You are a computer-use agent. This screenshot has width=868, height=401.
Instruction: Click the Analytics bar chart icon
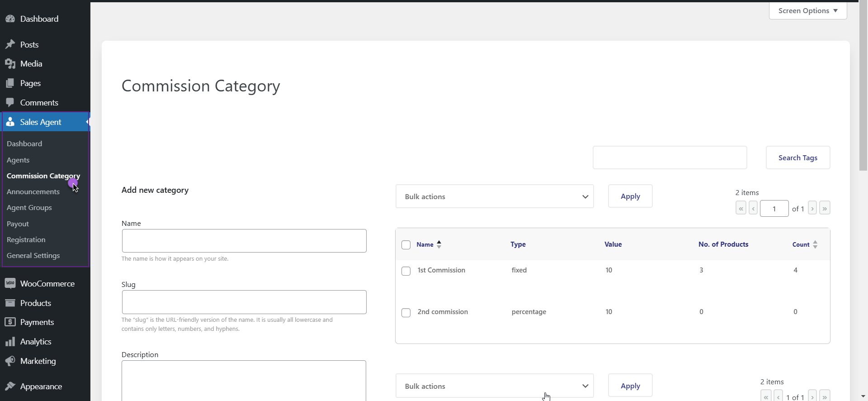(10, 342)
